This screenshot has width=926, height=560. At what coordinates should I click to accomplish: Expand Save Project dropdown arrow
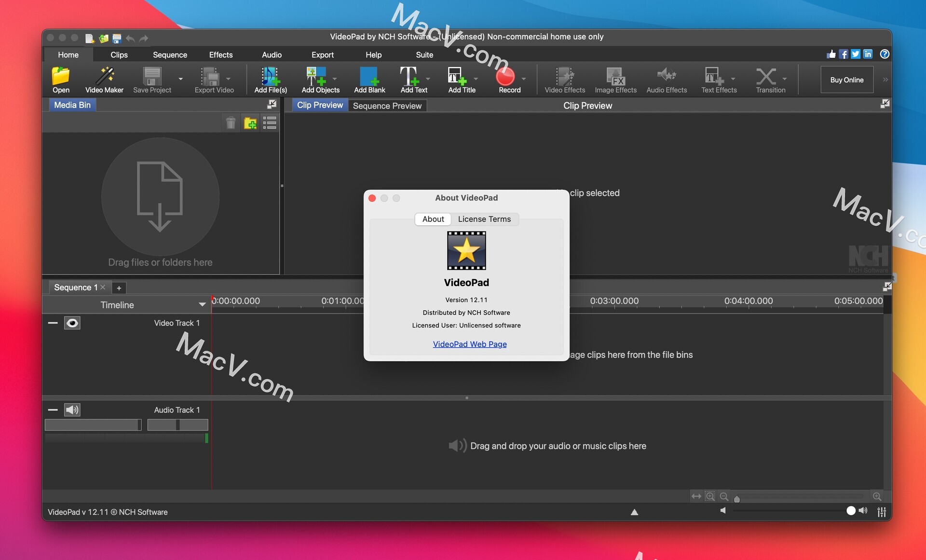click(x=181, y=79)
